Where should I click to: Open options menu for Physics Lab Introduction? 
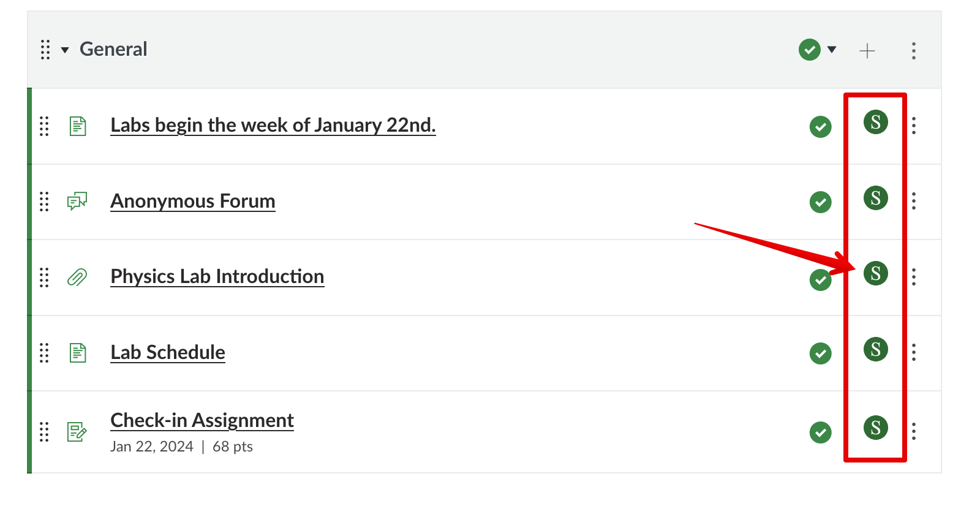(913, 277)
